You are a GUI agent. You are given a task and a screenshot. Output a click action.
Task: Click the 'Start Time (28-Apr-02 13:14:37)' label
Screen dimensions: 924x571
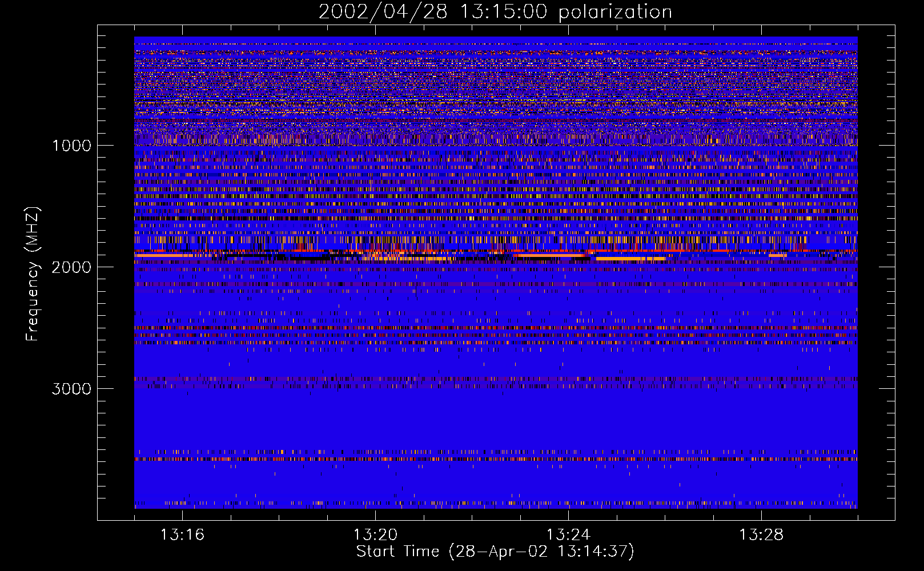tap(495, 552)
